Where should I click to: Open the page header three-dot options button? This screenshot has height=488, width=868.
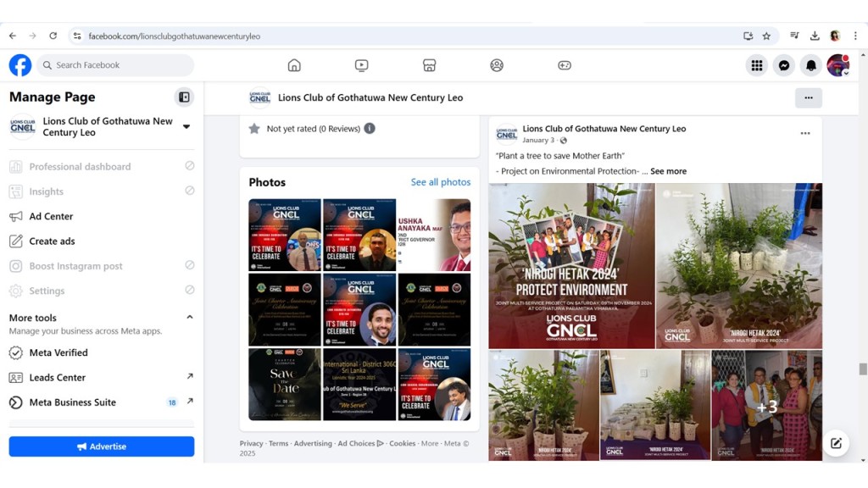(809, 98)
